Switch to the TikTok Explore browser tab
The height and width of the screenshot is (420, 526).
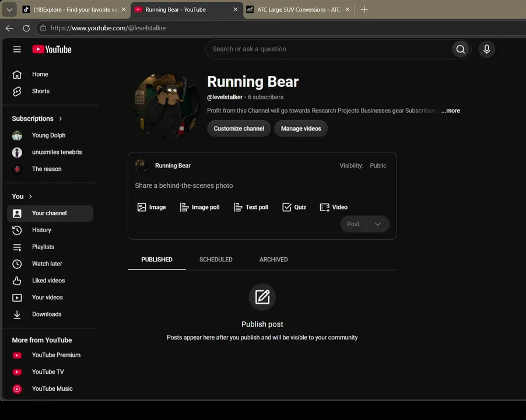tap(74, 10)
